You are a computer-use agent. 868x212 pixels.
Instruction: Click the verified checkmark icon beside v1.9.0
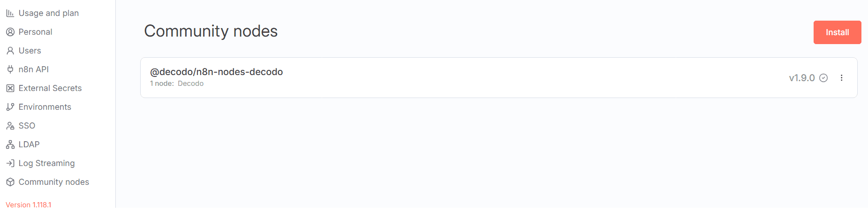point(823,78)
